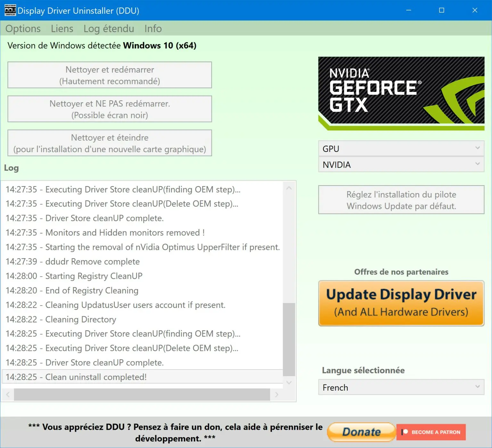The image size is (492, 448).
Task: Open the Liens menu
Action: pos(61,29)
